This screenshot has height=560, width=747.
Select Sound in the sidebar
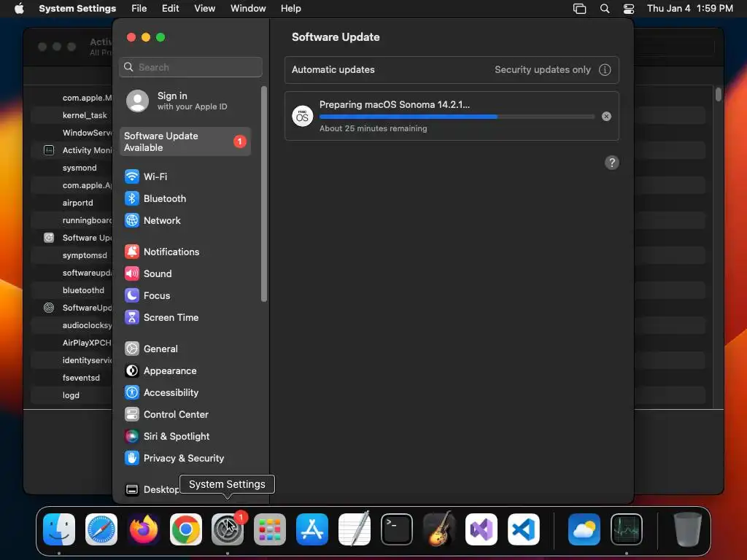pos(186,274)
